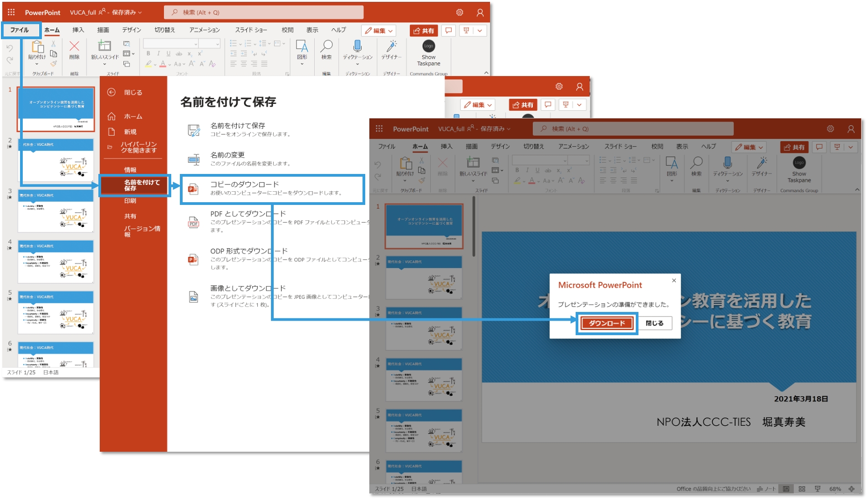Expand 保存済み chevron in top-left title bar
Image resolution: width=868 pixels, height=500 pixels.
coord(140,13)
